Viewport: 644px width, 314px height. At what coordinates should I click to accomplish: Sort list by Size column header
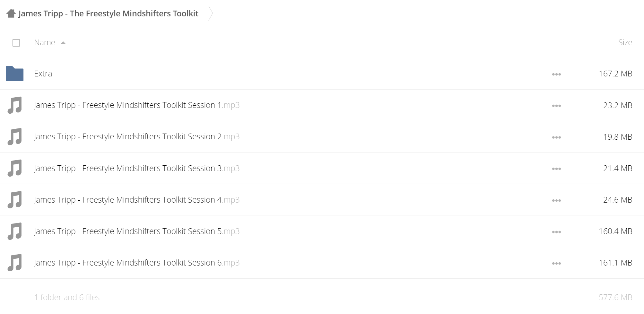[625, 42]
